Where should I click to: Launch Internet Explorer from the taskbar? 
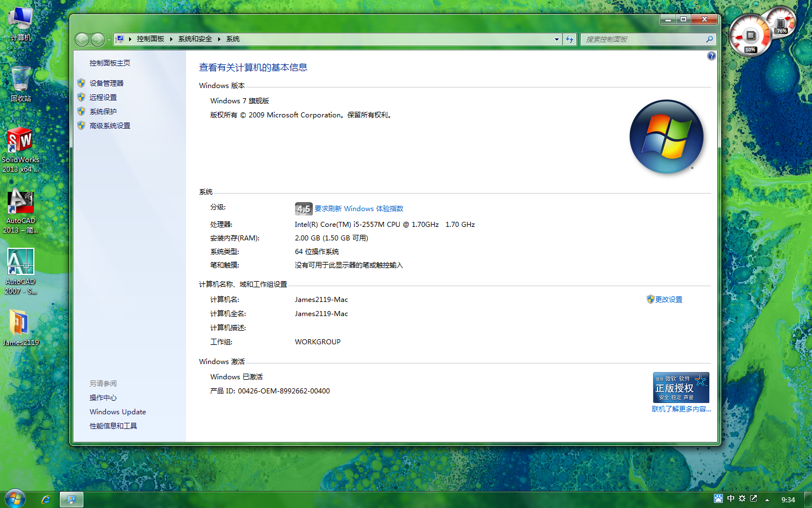point(46,500)
